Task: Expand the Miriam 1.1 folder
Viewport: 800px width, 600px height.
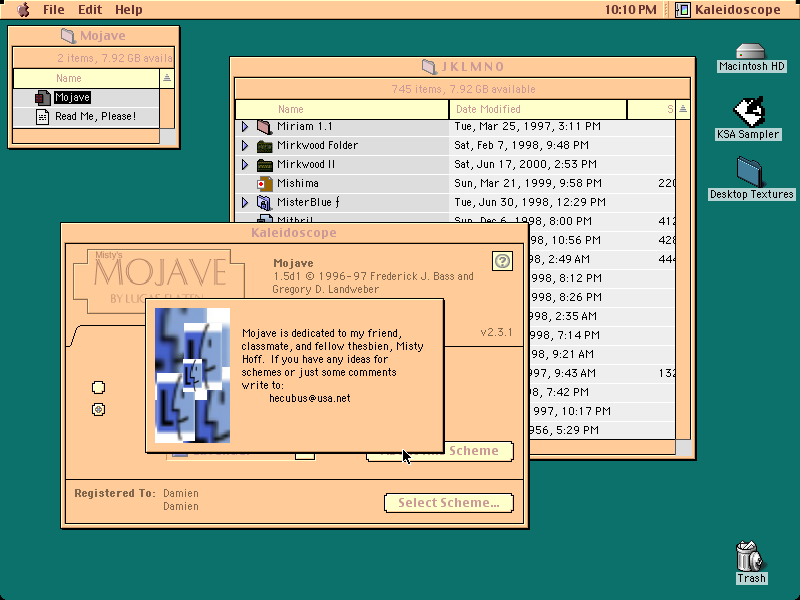Action: (x=245, y=127)
